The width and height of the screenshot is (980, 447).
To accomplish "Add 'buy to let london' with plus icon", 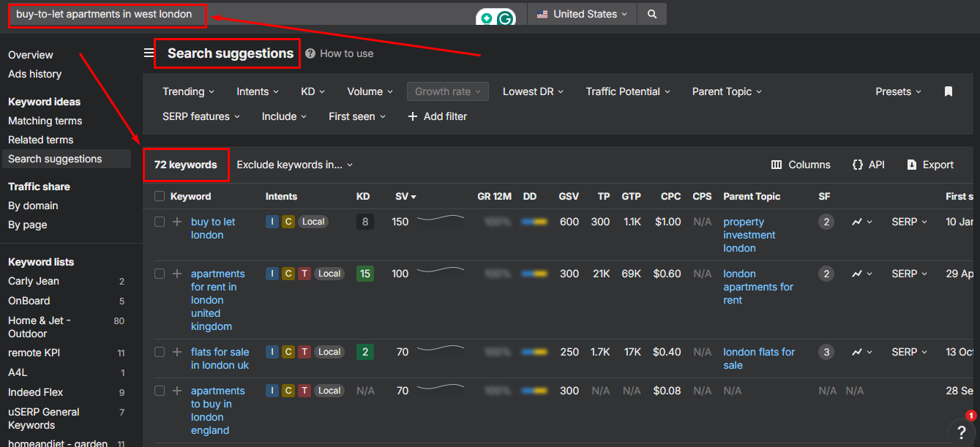I will point(176,222).
